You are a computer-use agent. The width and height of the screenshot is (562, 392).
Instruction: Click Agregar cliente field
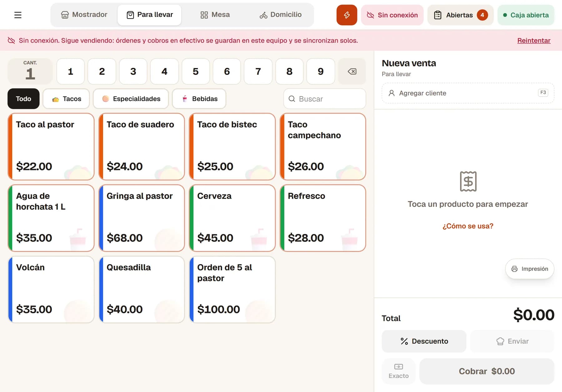tap(468, 93)
